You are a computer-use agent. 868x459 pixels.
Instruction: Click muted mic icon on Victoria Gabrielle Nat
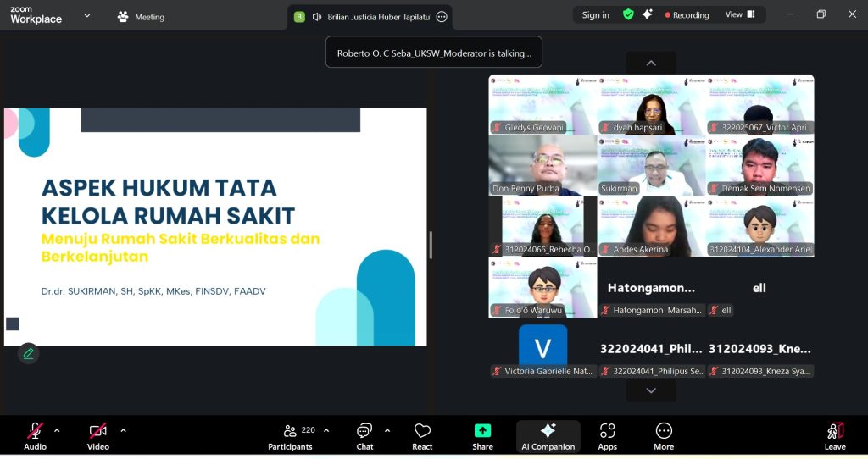pyautogui.click(x=497, y=371)
